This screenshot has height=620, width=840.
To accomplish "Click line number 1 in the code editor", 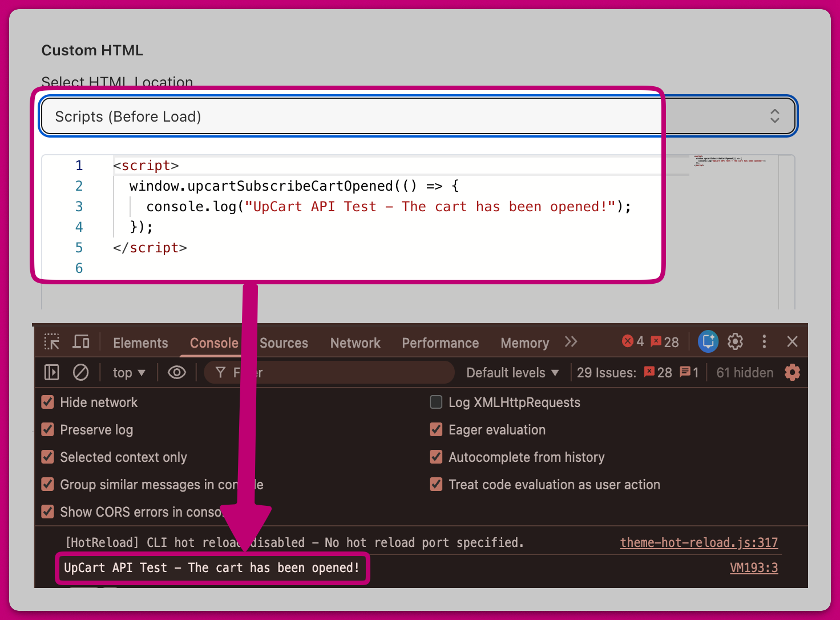I will (79, 166).
